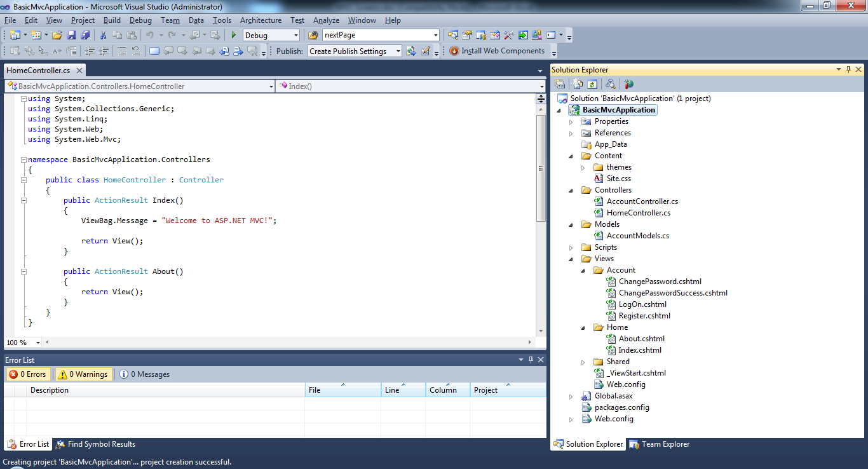
Task: Click the Cut scissors icon
Action: coord(103,35)
